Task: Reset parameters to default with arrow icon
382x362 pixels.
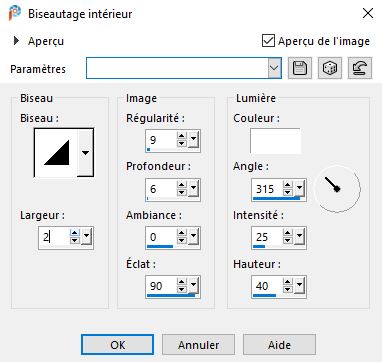Action: pos(360,68)
